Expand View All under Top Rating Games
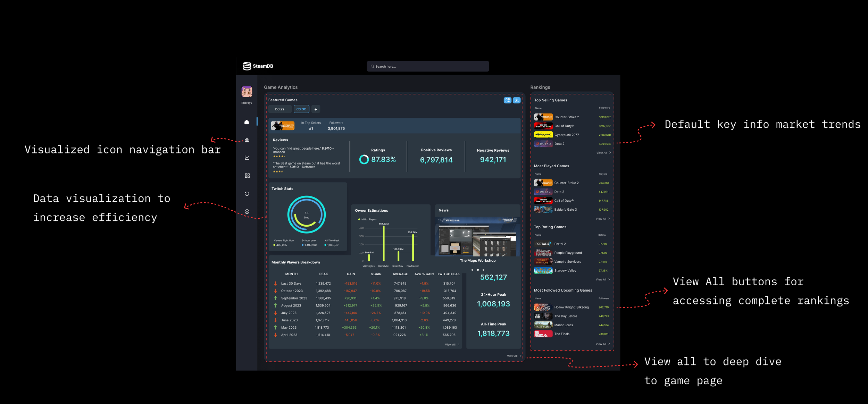This screenshot has height=404, width=868. [602, 279]
